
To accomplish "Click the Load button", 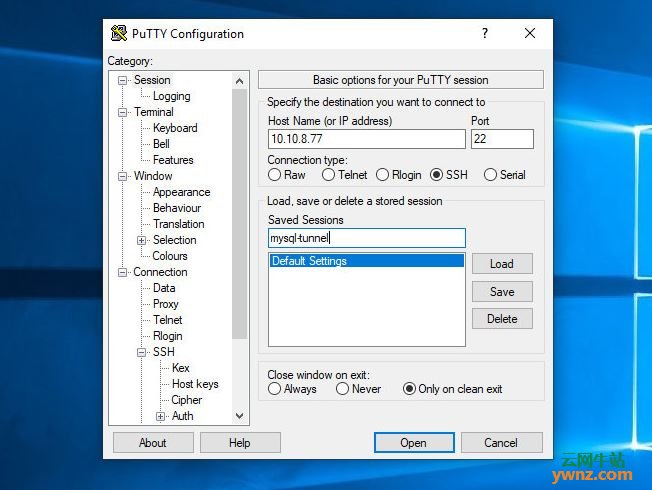I will (502, 264).
